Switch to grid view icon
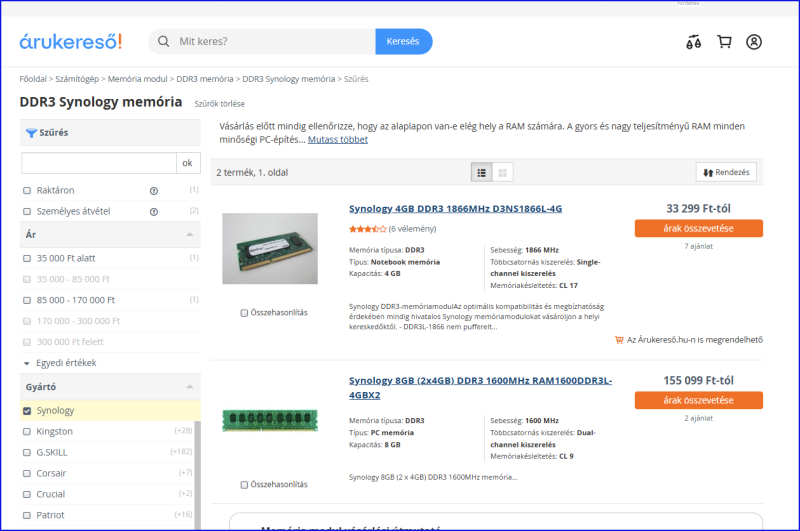800x531 pixels. click(503, 172)
